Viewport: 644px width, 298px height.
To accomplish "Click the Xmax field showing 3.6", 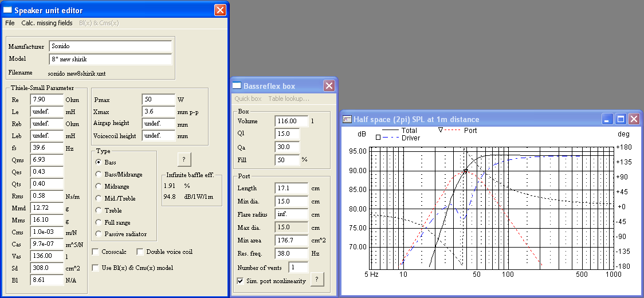I will pos(159,111).
